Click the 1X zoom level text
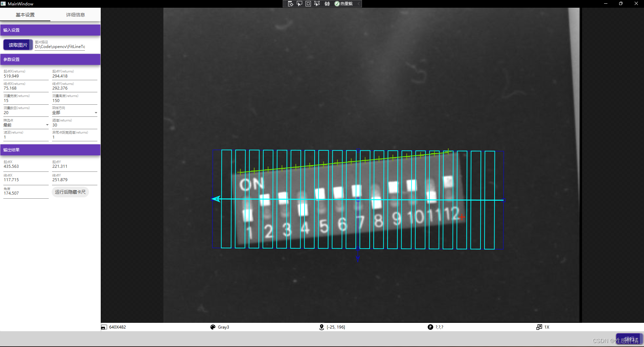Screen dimensions: 644x347 (547, 327)
